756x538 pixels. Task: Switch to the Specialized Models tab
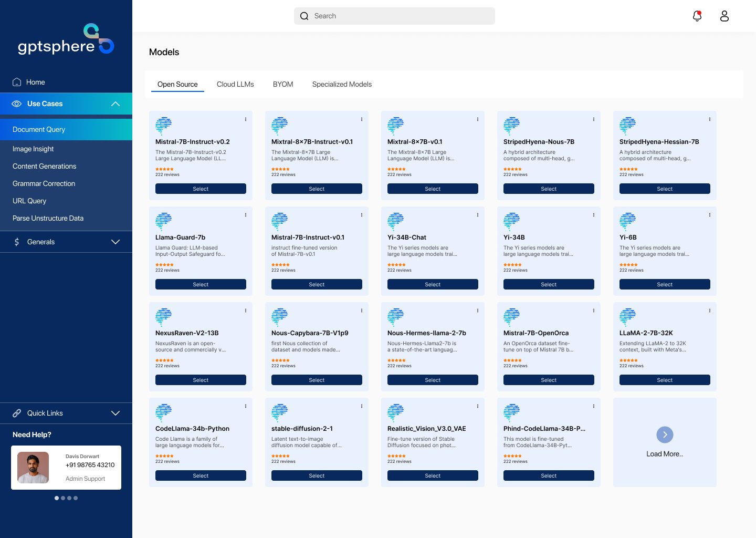point(342,84)
